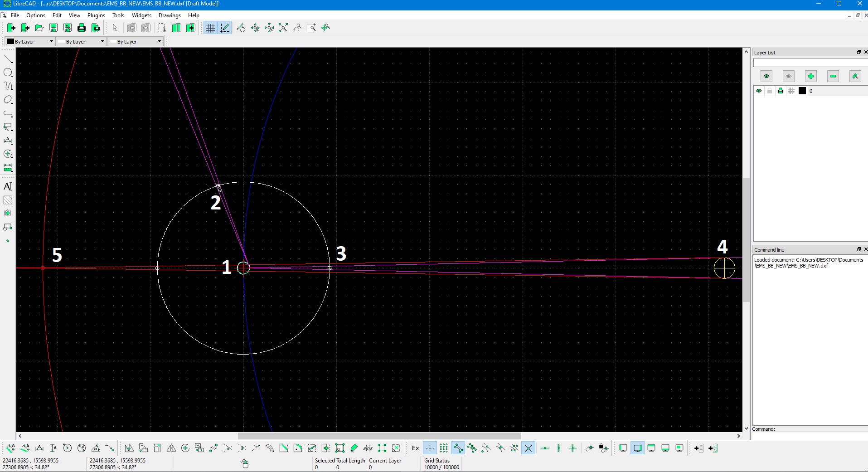Toggle construction layer icon of layer 0
868x472 pixels.
point(791,91)
